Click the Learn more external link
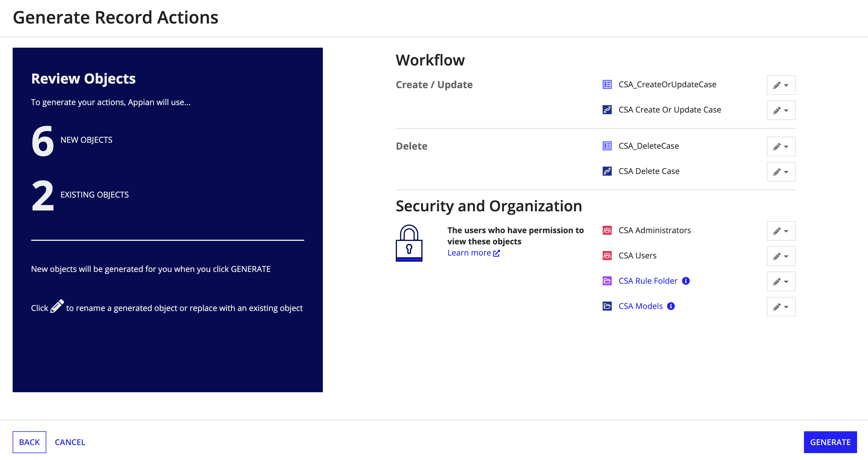The height and width of the screenshot is (460, 868). pos(474,252)
